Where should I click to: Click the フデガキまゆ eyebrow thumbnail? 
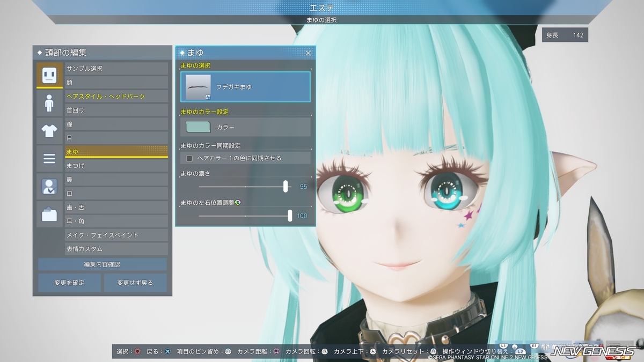point(198,87)
